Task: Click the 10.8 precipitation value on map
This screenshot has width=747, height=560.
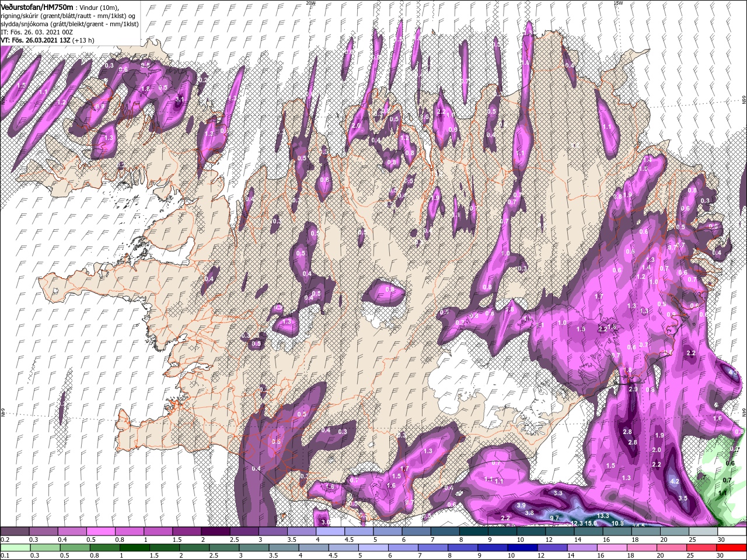Action: (617, 523)
